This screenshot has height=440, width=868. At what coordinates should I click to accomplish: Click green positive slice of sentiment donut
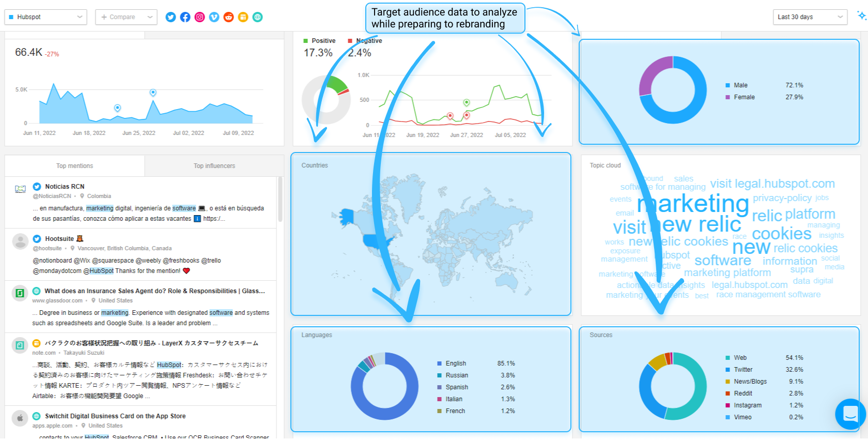[337, 84]
